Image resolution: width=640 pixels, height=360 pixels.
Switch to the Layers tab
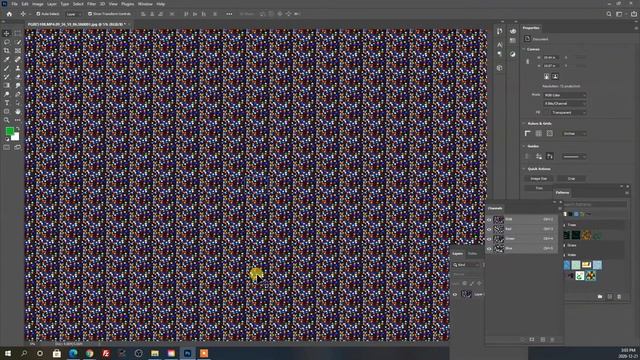(x=458, y=254)
